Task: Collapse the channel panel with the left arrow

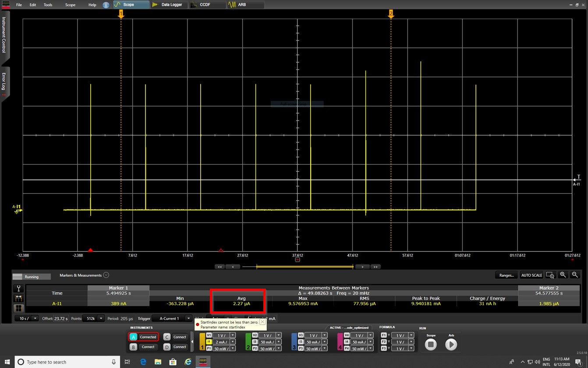Action: tap(192, 342)
